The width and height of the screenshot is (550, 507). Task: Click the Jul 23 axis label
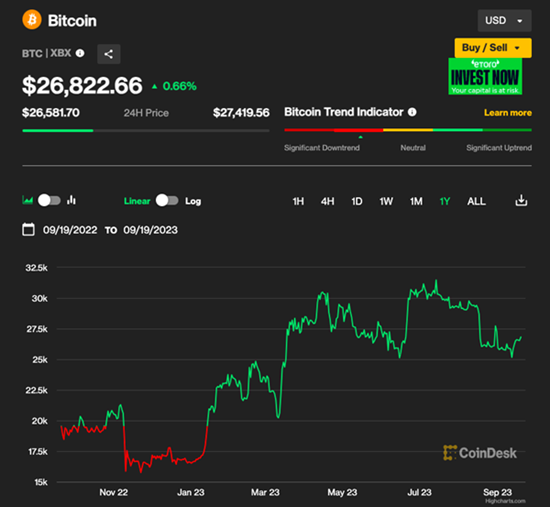point(419,492)
